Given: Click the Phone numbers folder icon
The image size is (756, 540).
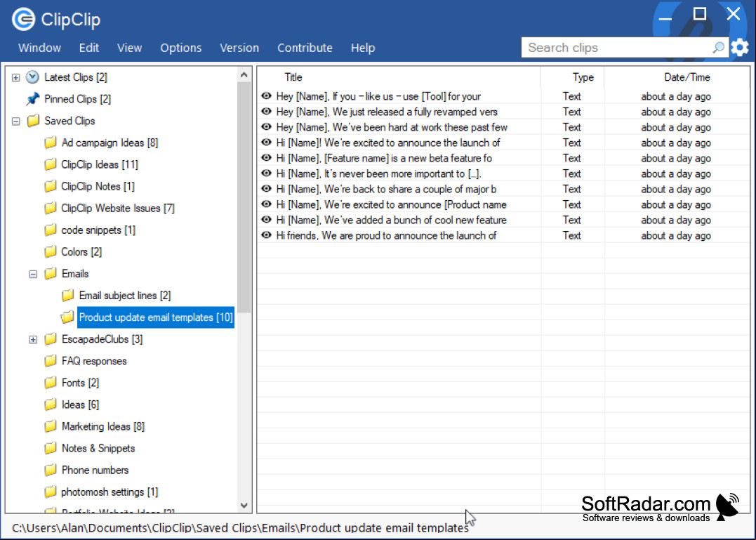Looking at the screenshot, I should coord(50,470).
